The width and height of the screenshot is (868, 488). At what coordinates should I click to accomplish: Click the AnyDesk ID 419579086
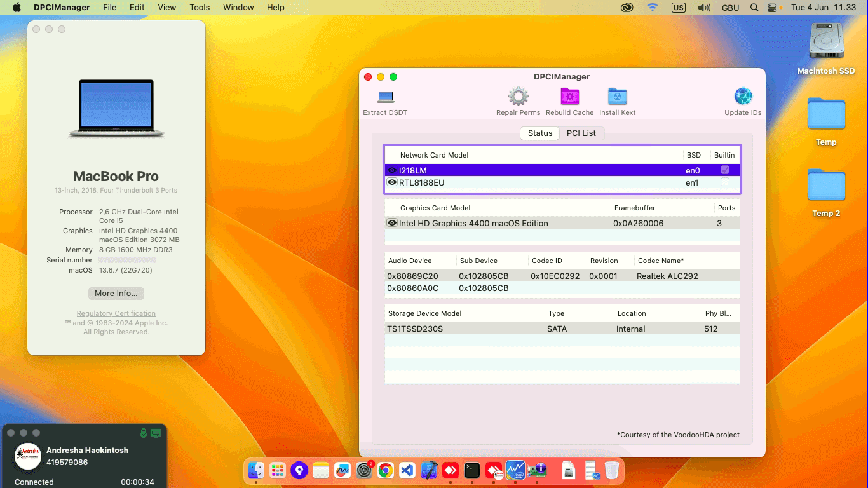67,463
